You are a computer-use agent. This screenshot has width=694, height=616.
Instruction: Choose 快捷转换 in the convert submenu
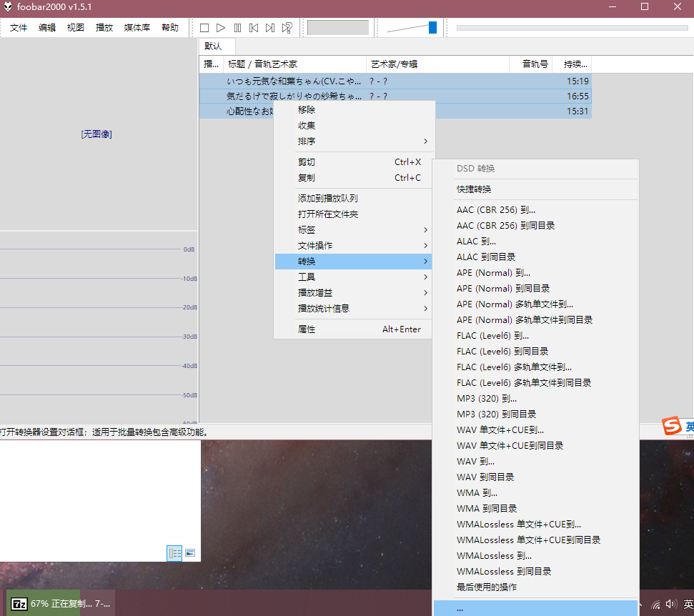pos(535,189)
